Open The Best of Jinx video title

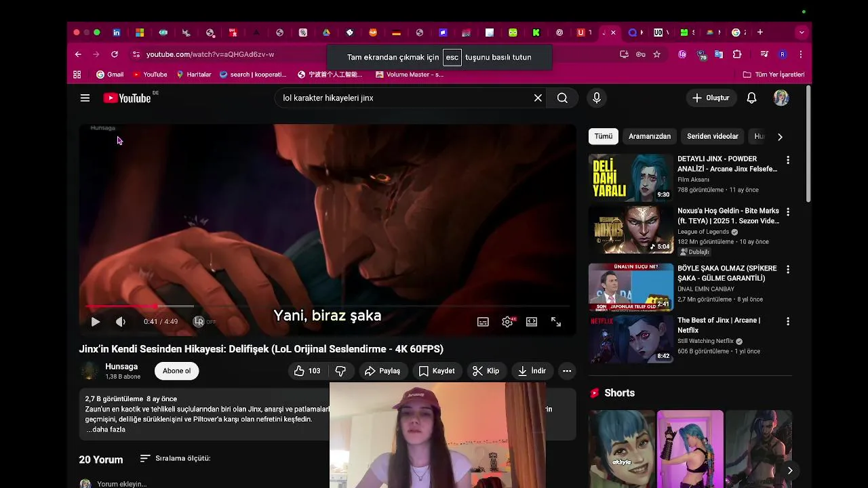click(x=719, y=325)
